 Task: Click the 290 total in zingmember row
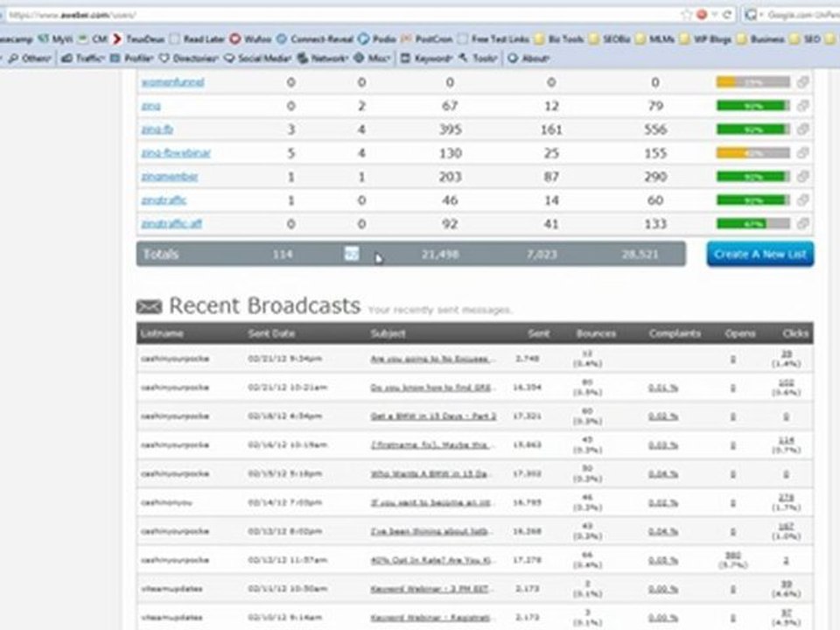point(655,176)
